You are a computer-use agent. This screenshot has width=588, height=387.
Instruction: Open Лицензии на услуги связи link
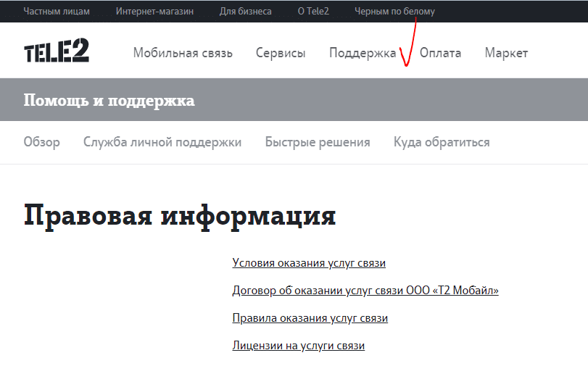point(298,346)
